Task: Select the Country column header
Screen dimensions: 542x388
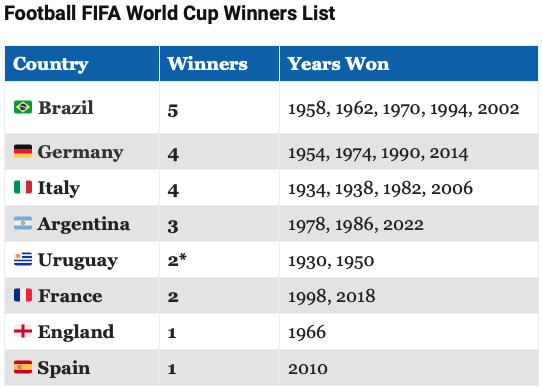Action: pyautogui.click(x=82, y=64)
